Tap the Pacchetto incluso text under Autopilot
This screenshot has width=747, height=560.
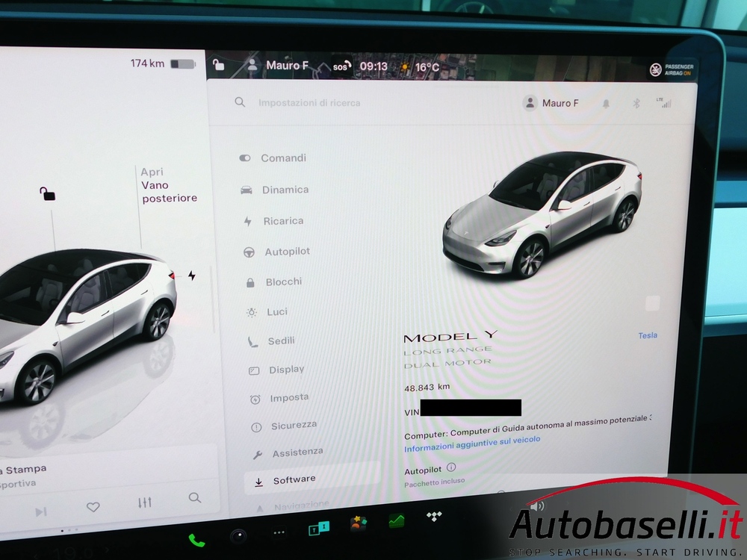[x=435, y=483]
